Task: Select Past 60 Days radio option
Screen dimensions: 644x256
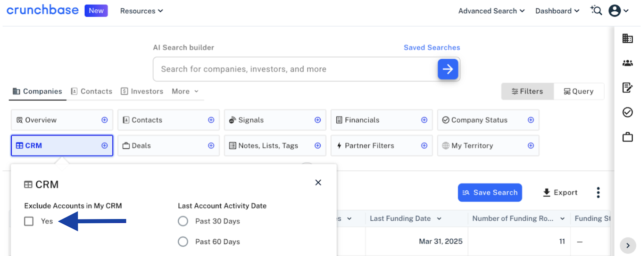Action: click(x=183, y=241)
